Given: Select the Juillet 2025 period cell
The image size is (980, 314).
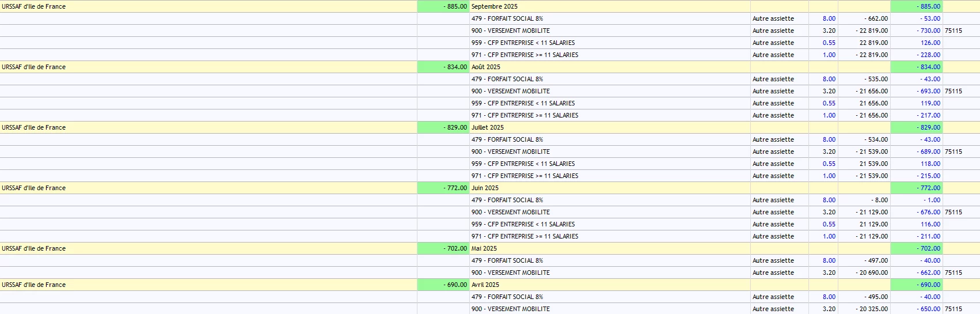Looking at the screenshot, I should pos(610,127).
